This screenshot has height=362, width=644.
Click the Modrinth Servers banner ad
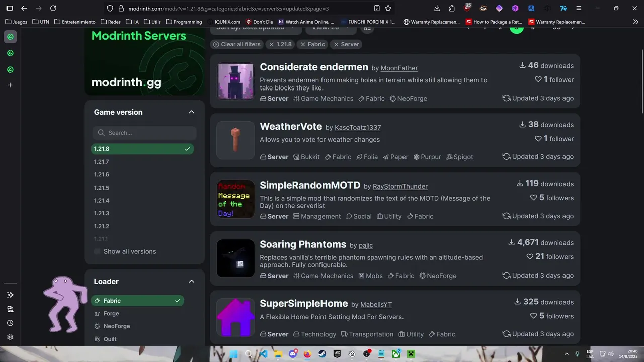click(144, 60)
